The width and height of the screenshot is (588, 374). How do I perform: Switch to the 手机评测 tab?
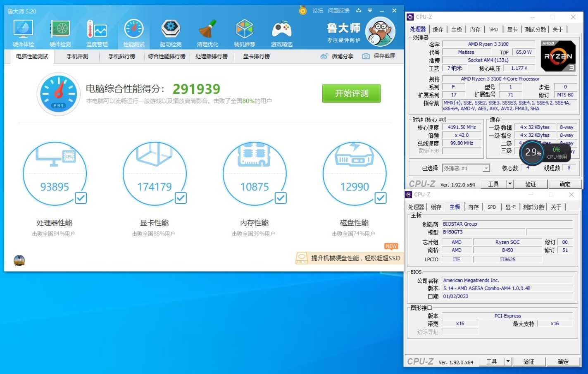point(78,56)
